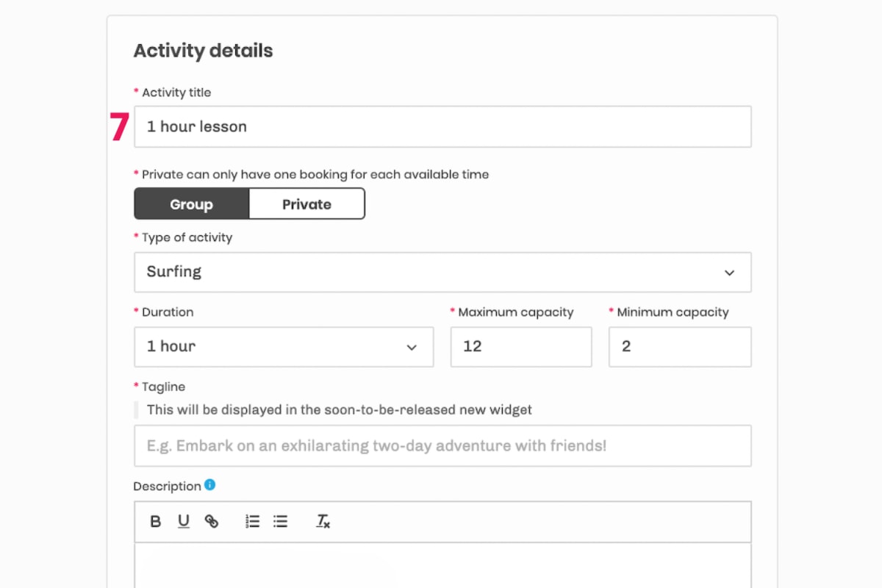Viewport: 882px width, 588px height.
Task: Clear text formatting in description editor
Action: [323, 522]
